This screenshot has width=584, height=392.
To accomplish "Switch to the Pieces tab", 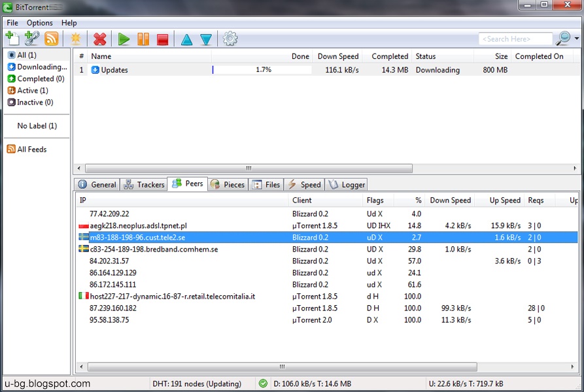I will coord(228,184).
